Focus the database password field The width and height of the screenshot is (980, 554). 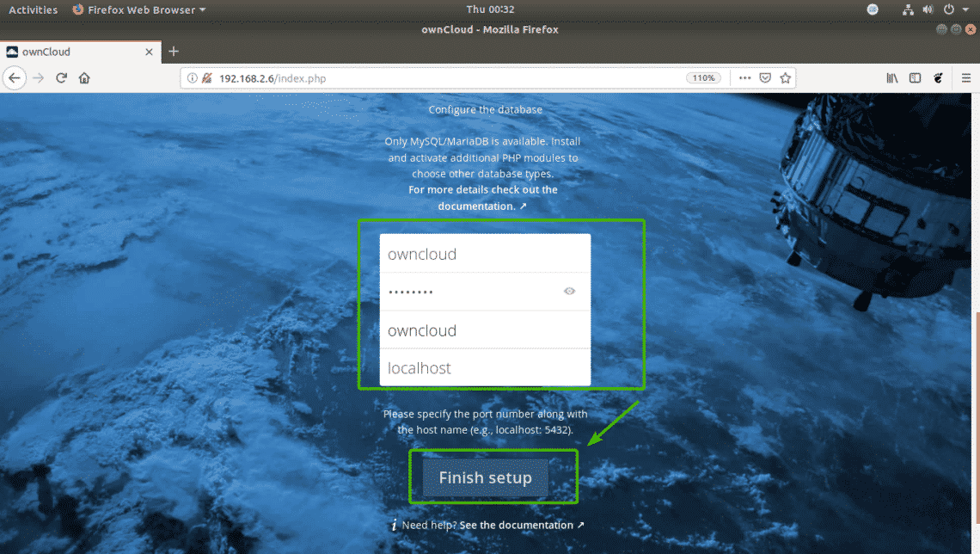(x=485, y=292)
